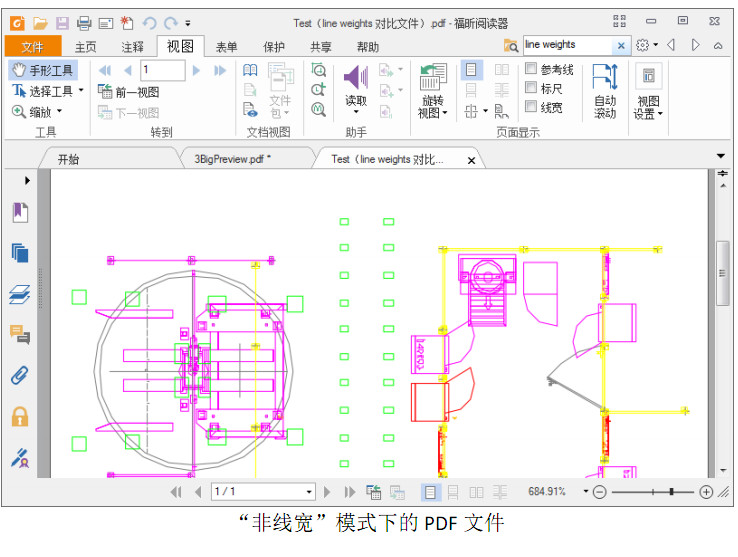
Task: Toggle the 标尺 rulers checkbox
Action: coord(531,88)
